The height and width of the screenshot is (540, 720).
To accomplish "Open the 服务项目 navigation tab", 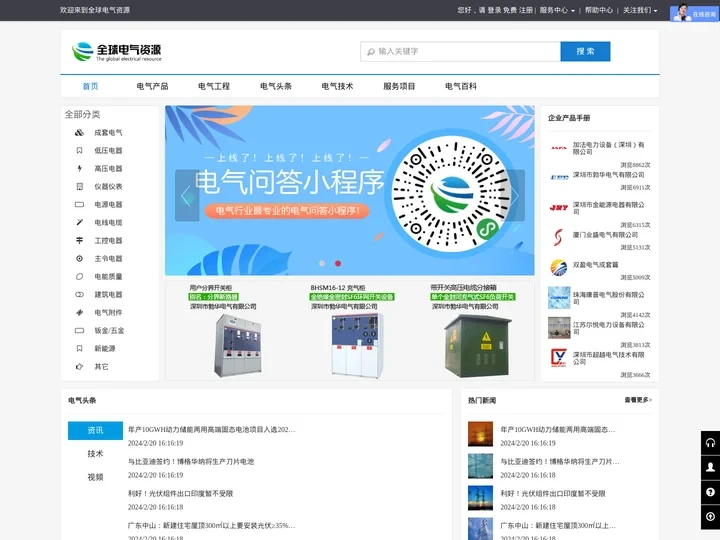I will pyautogui.click(x=399, y=86).
